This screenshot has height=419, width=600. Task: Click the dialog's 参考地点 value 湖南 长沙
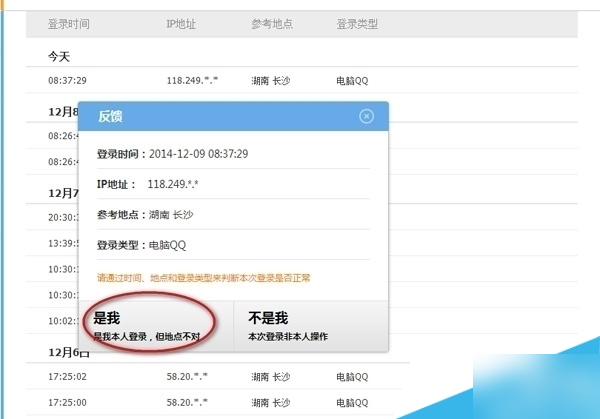pyautogui.click(x=171, y=215)
